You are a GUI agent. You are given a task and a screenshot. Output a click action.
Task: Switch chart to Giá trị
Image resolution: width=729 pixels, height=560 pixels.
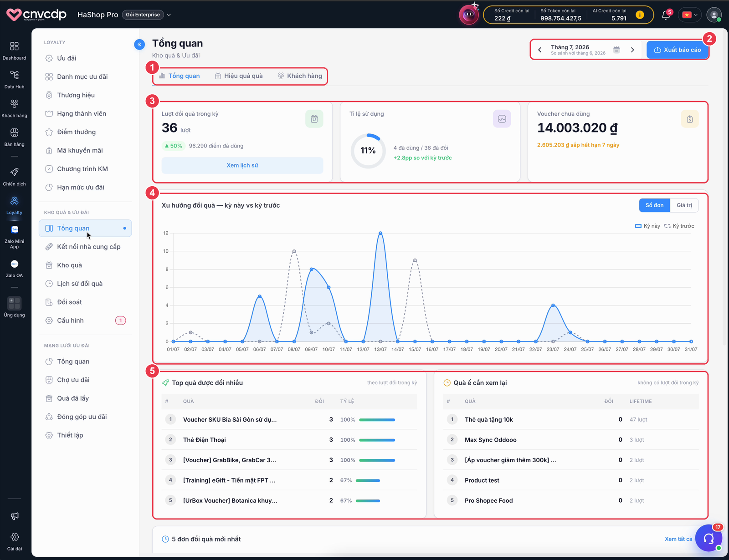click(684, 205)
